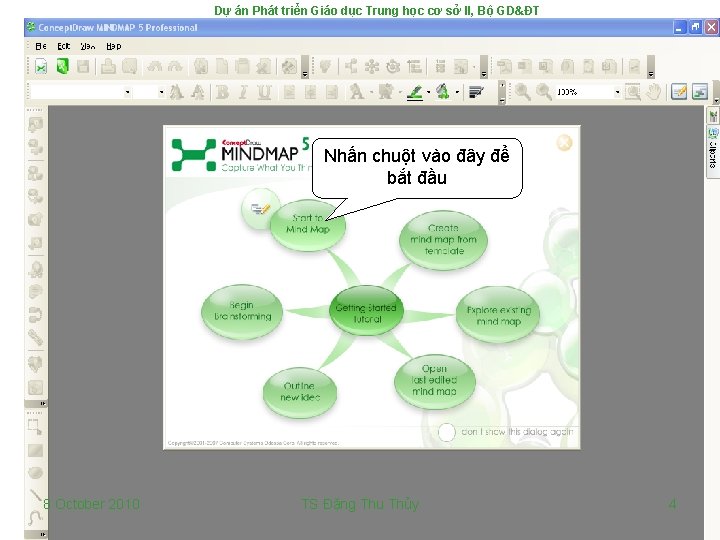The height and width of the screenshot is (540, 720).
Task: Click the Undo arrow icon
Action: tap(154, 67)
